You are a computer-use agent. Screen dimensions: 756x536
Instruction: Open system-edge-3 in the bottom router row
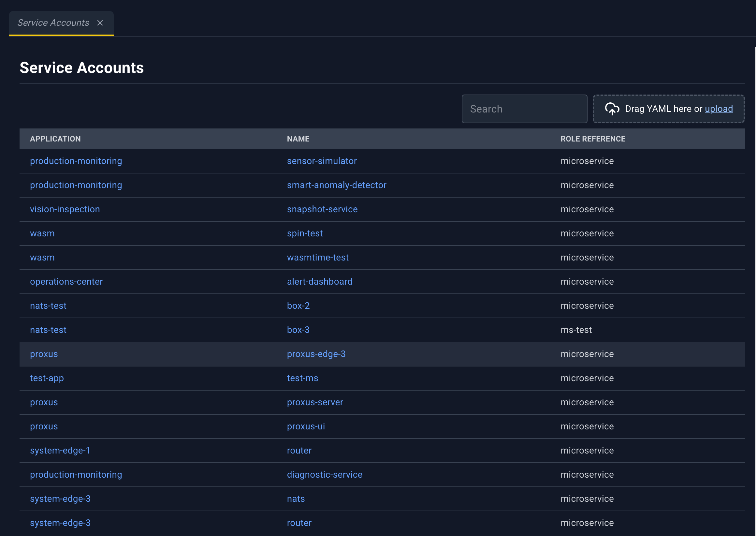pos(60,523)
